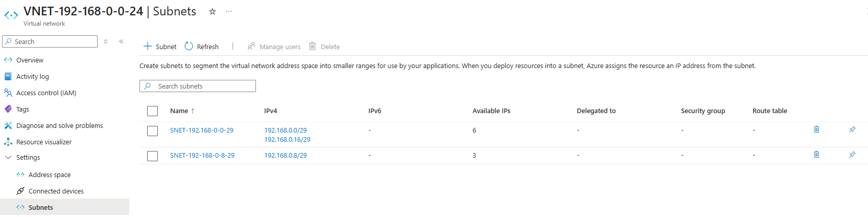The height and width of the screenshot is (217, 868).
Task: Check the box for SNET-192.168-0-0-29
Action: 152,131
